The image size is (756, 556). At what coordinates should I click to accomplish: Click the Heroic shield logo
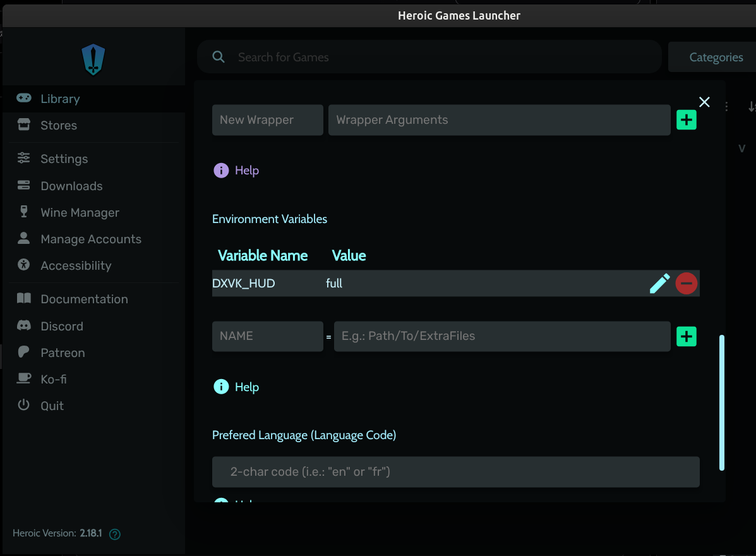(x=93, y=59)
